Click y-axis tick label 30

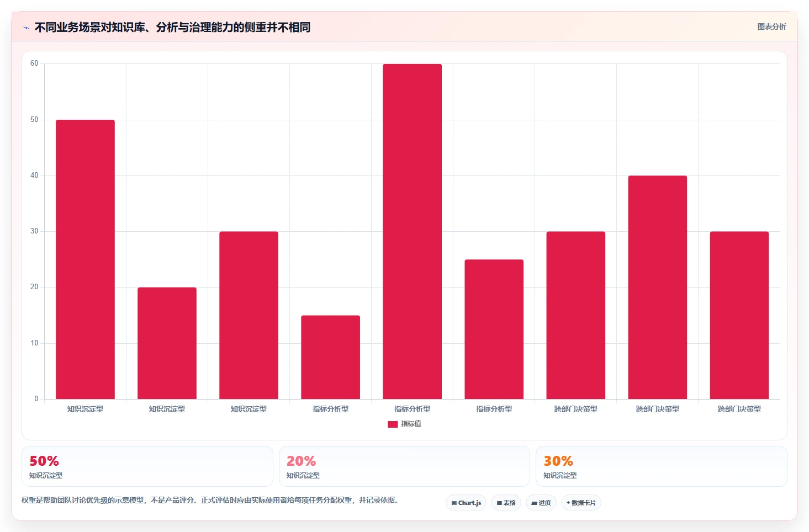(34, 231)
